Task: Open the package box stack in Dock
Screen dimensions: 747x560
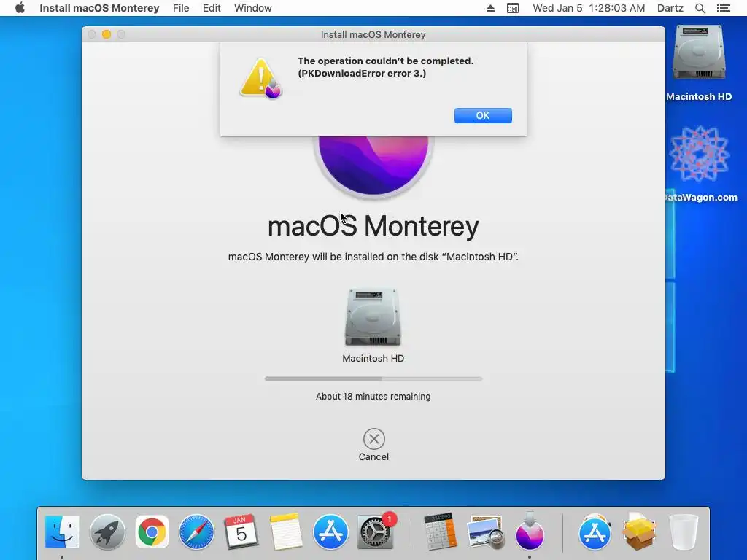Action: [639, 532]
